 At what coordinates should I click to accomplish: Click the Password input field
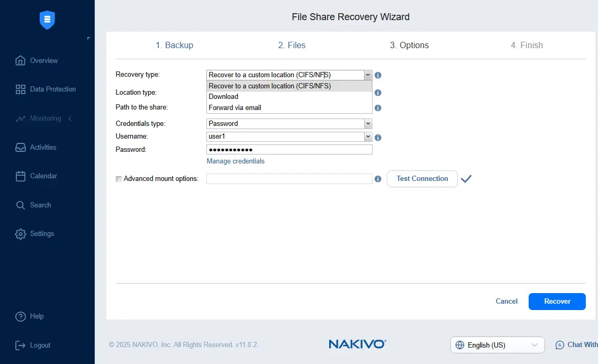pos(289,149)
